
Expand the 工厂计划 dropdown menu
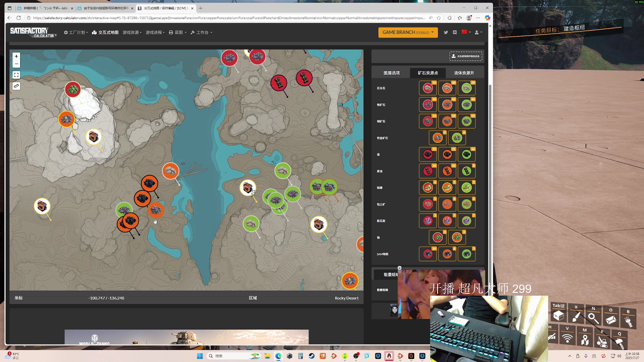(76, 33)
